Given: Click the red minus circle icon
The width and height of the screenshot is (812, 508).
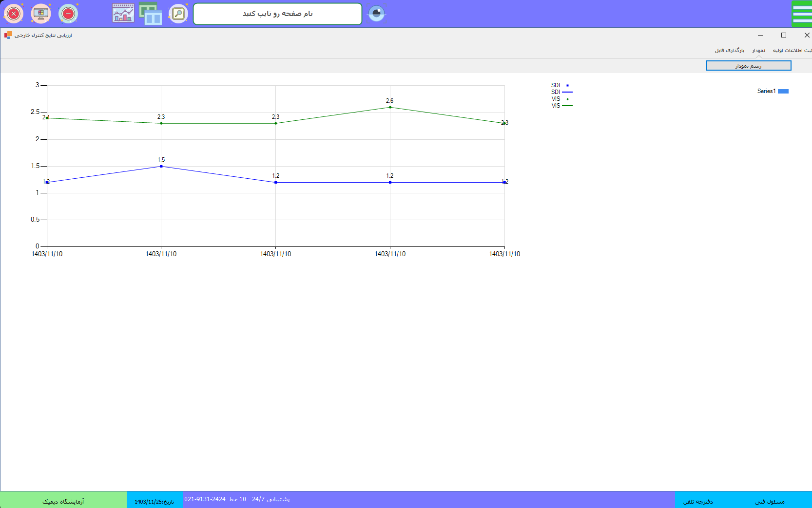Looking at the screenshot, I should click(68, 14).
